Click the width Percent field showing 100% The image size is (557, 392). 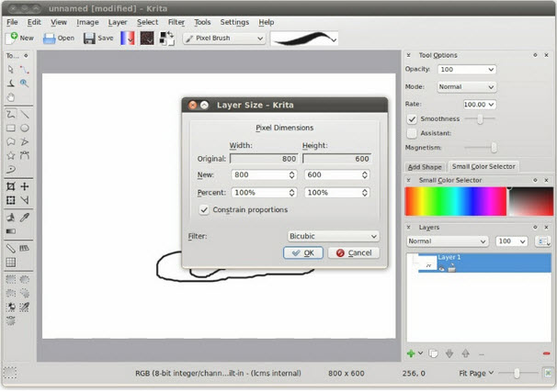tap(264, 193)
